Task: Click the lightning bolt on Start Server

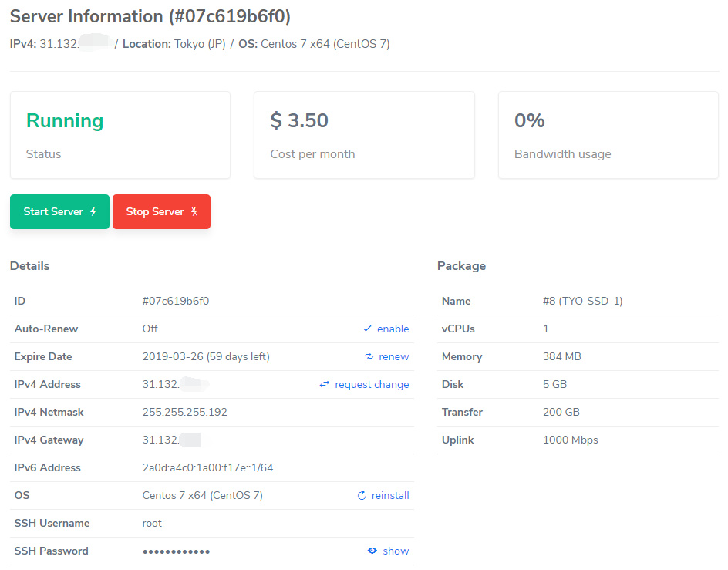Action: (93, 212)
